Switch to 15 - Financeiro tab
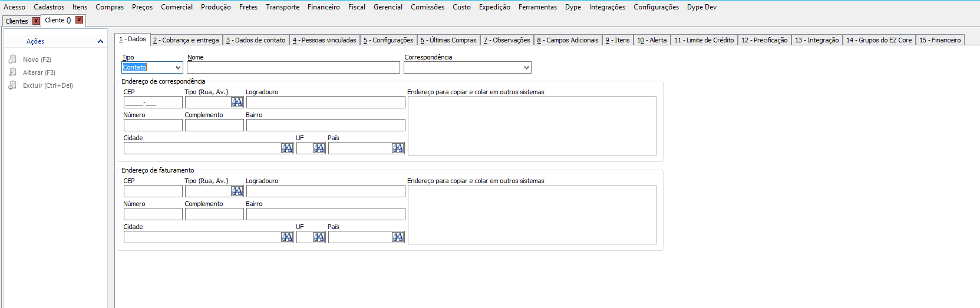 pos(940,40)
